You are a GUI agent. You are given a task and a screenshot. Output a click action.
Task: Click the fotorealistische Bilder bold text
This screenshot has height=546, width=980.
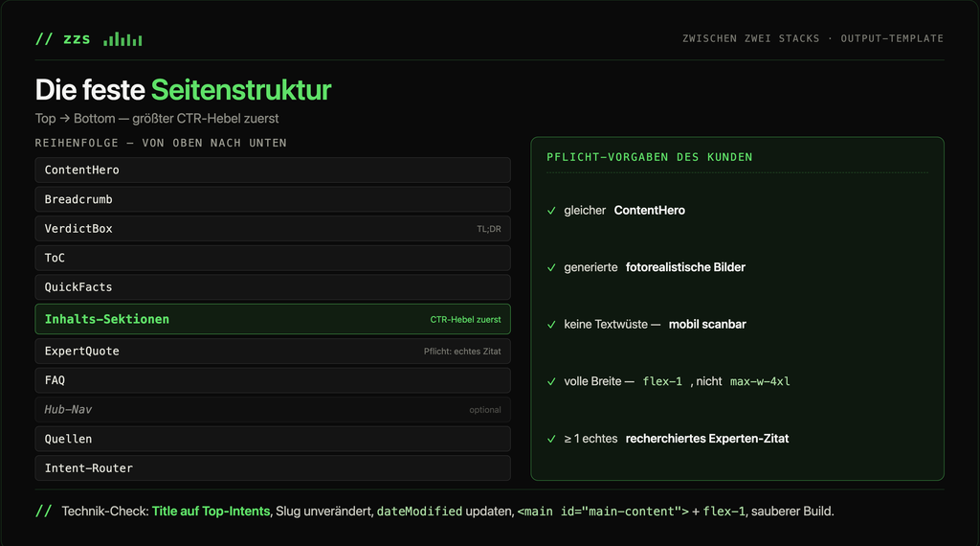coord(685,267)
